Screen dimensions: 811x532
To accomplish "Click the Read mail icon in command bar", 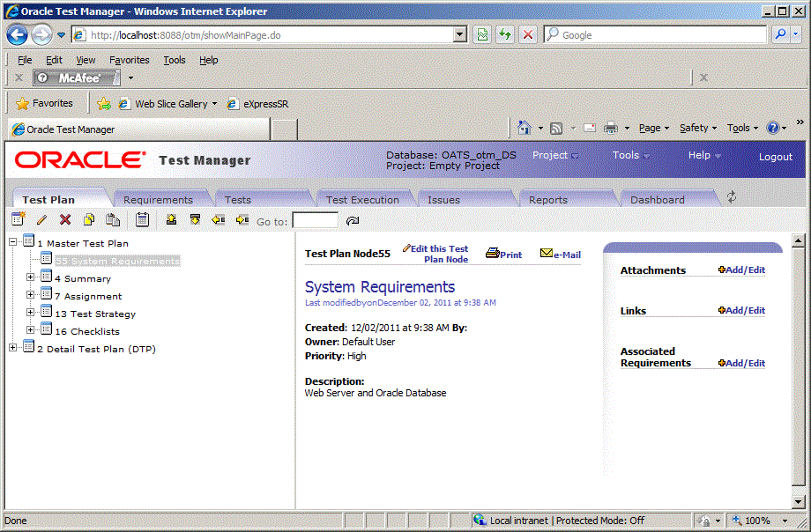I will pos(590,128).
